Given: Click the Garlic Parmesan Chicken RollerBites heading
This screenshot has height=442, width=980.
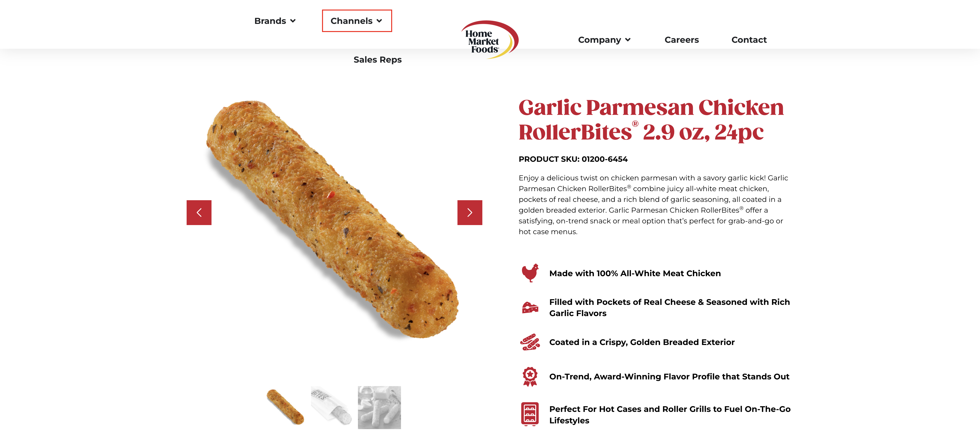Looking at the screenshot, I should click(651, 119).
